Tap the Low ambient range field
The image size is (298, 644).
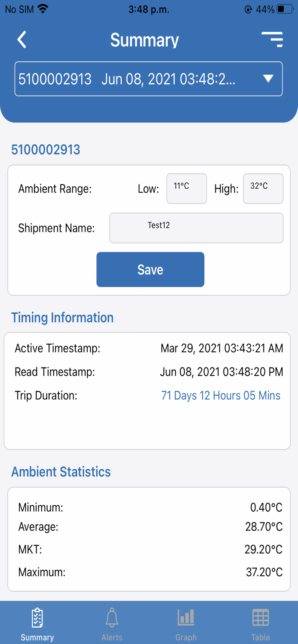[x=186, y=188]
